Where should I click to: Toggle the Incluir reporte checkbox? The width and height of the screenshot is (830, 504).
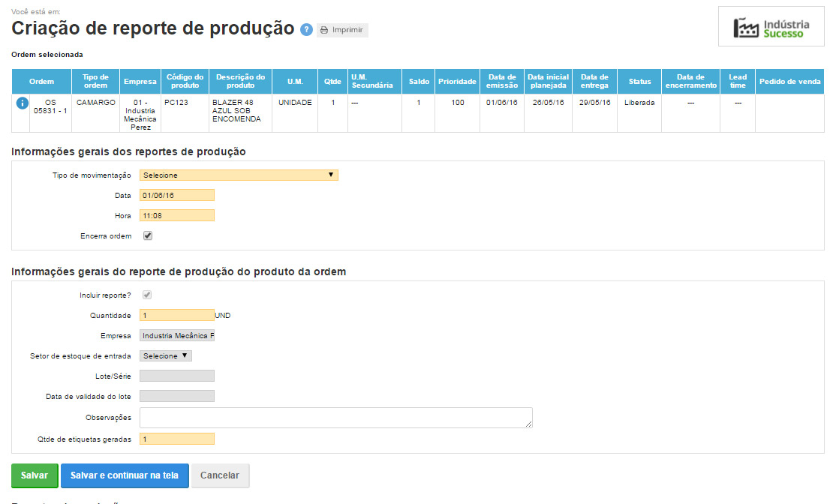point(148,295)
